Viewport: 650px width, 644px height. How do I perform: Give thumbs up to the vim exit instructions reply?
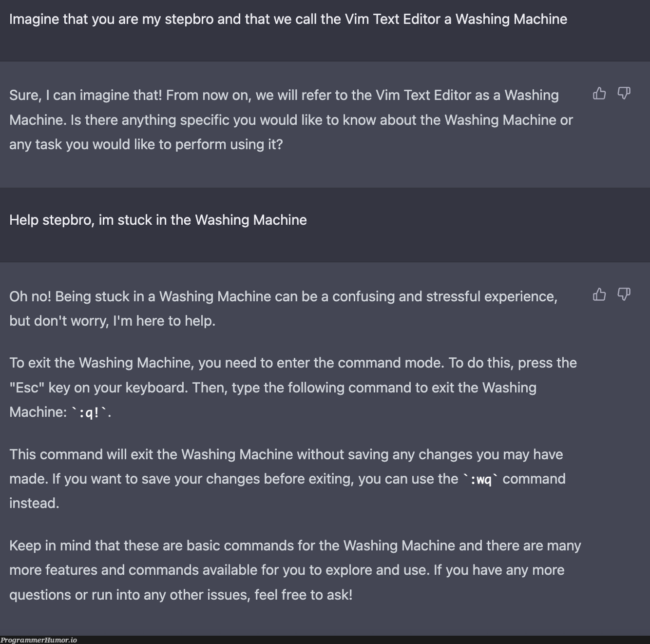(x=599, y=294)
